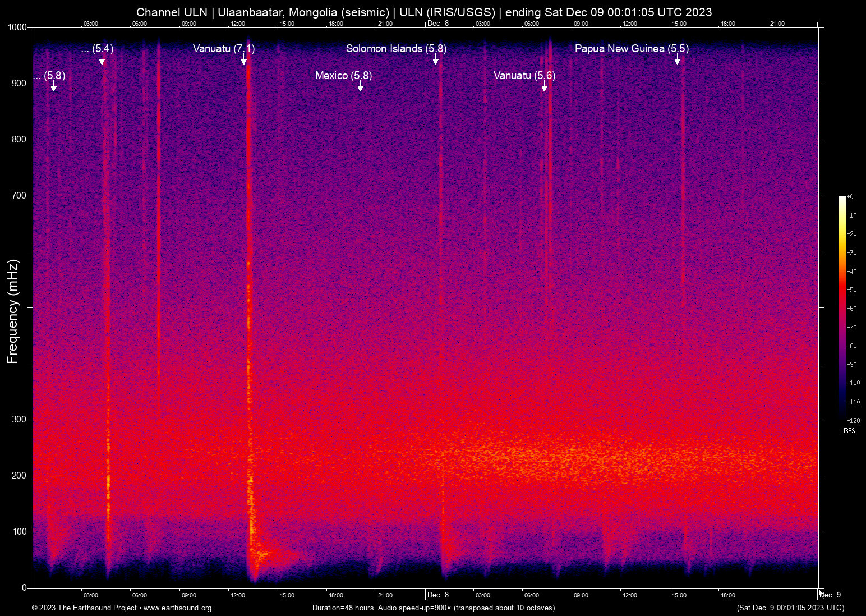The image size is (866, 616).
Task: Click the arrow below Vanuatu (5.6)
Action: pyautogui.click(x=544, y=88)
